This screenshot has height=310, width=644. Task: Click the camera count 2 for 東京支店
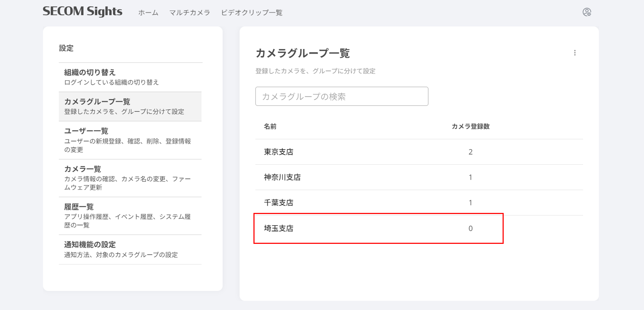click(470, 152)
